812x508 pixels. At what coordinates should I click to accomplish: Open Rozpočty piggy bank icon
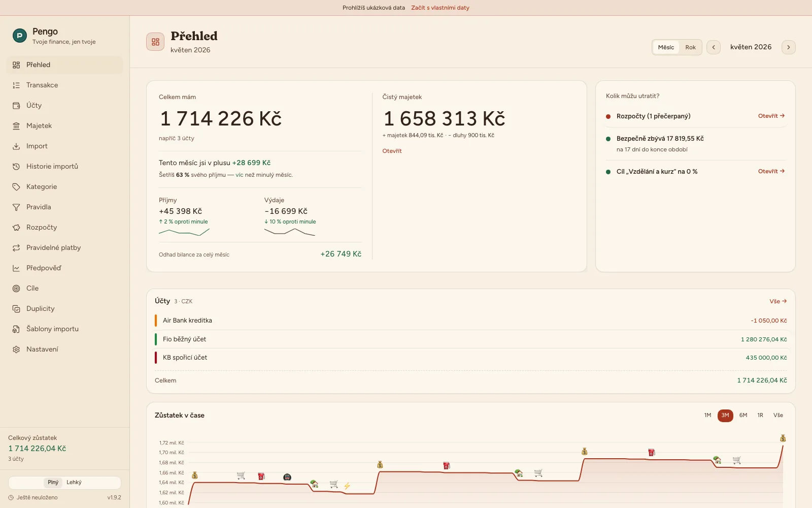point(16,228)
